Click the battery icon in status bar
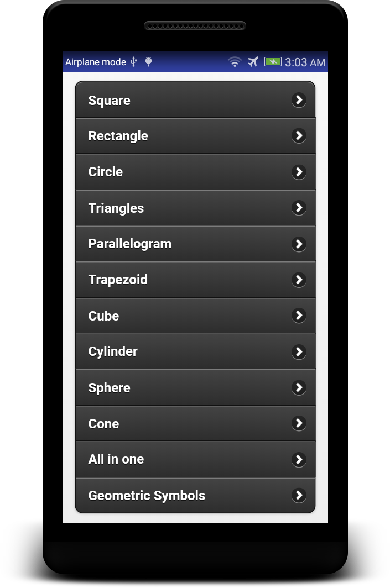The image size is (390, 588). click(273, 62)
